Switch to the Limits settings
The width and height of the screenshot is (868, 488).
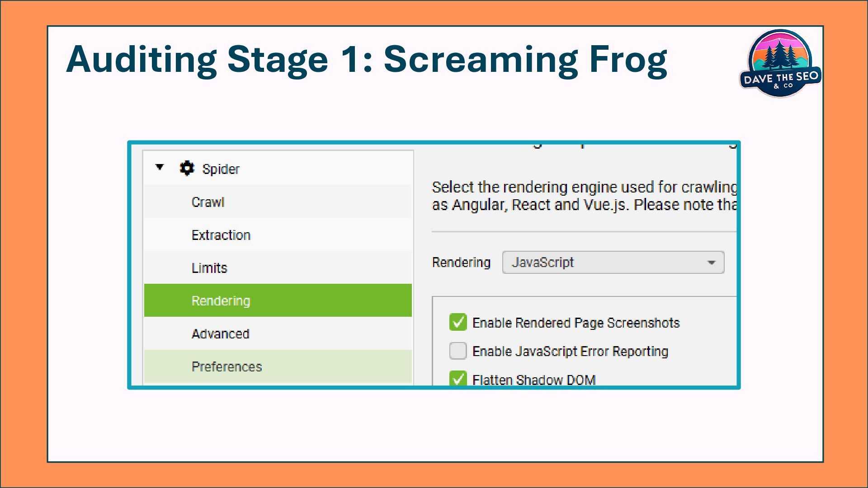point(209,268)
